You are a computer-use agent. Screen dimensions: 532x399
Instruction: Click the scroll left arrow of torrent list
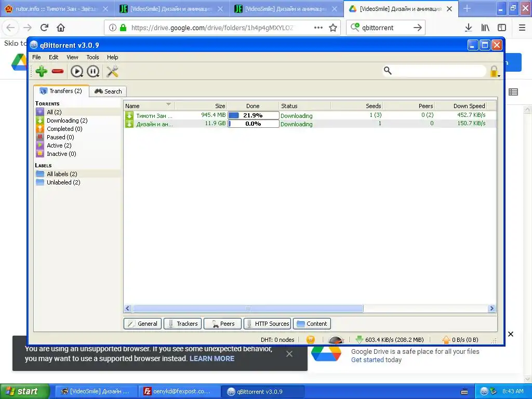click(x=128, y=309)
